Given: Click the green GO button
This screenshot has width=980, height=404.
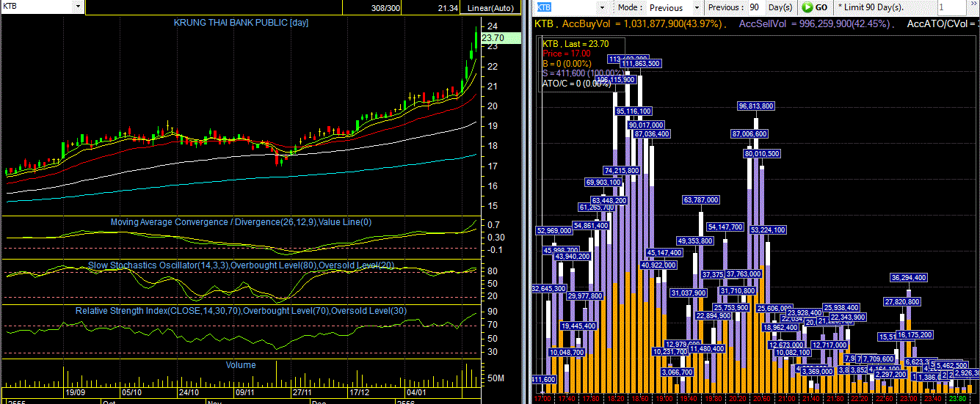Looking at the screenshot, I should [x=815, y=7].
